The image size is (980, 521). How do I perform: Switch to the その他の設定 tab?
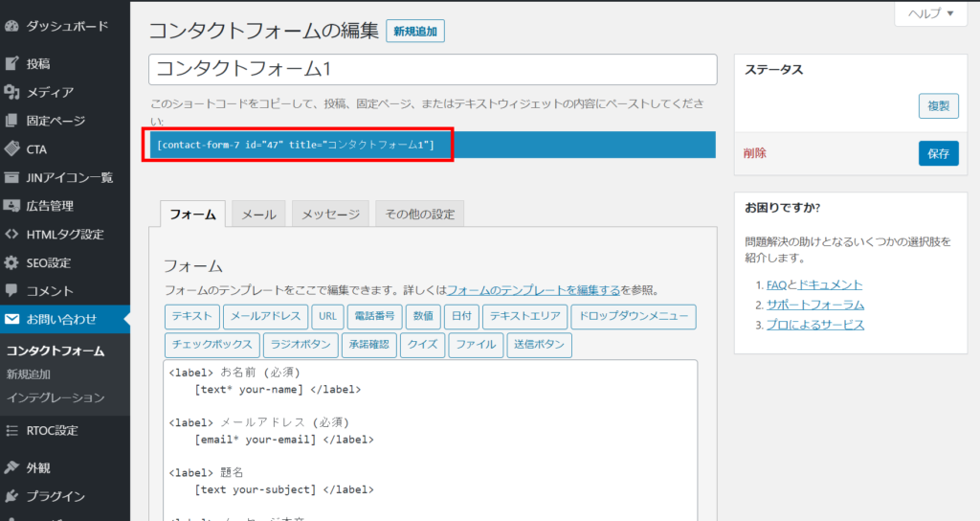coord(419,214)
